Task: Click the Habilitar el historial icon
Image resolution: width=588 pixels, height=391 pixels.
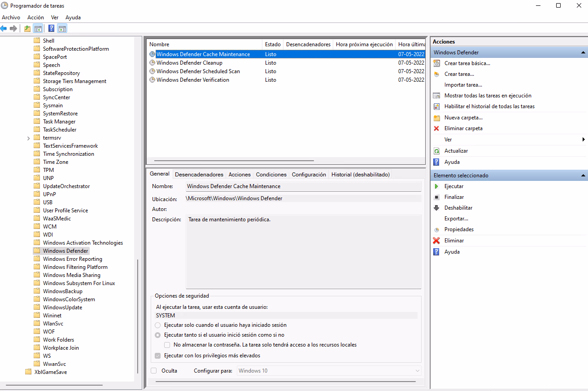Action: pyautogui.click(x=436, y=106)
